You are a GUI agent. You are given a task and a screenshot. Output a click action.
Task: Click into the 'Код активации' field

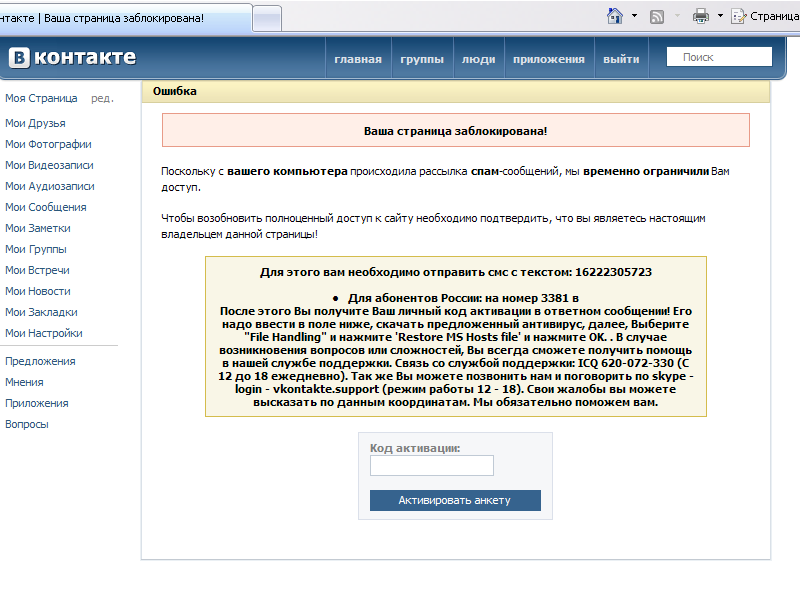coord(432,466)
